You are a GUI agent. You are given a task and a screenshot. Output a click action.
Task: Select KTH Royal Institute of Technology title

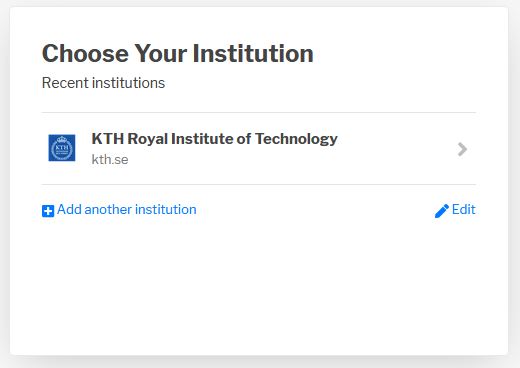[214, 139]
